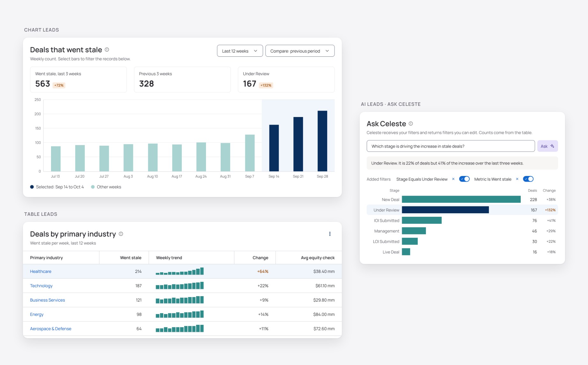Remove the Stage Equals Under Review filter

point(453,179)
